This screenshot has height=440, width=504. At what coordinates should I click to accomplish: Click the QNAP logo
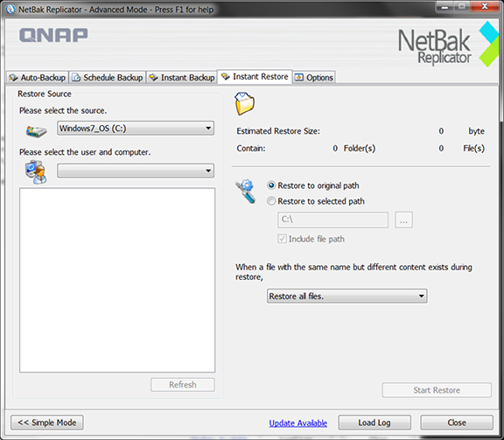tap(53, 35)
